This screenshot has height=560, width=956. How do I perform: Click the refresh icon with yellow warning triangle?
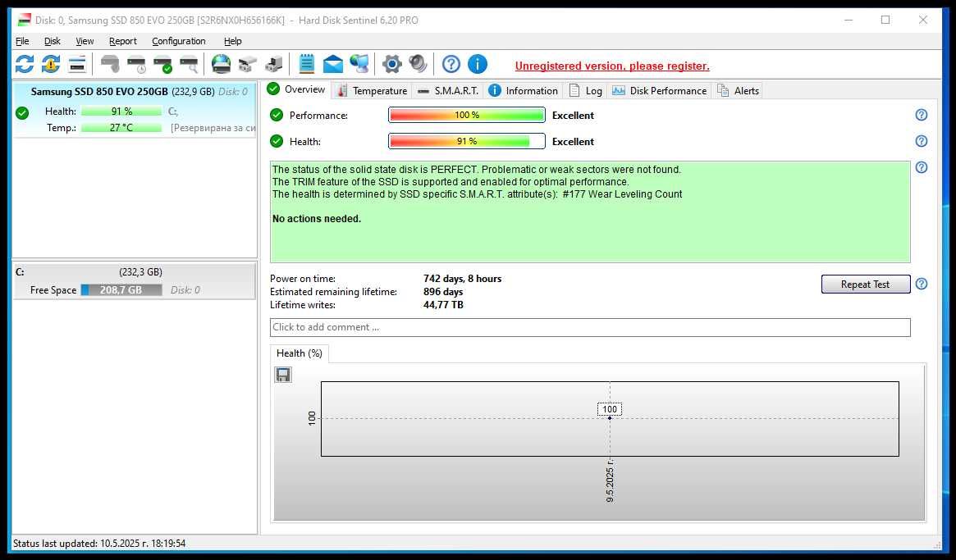(51, 63)
